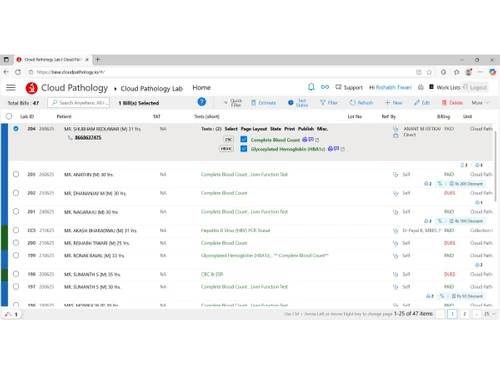Open the hamburger navigation menu
Image resolution: width=500 pixels, height=375 pixels.
tap(11, 88)
